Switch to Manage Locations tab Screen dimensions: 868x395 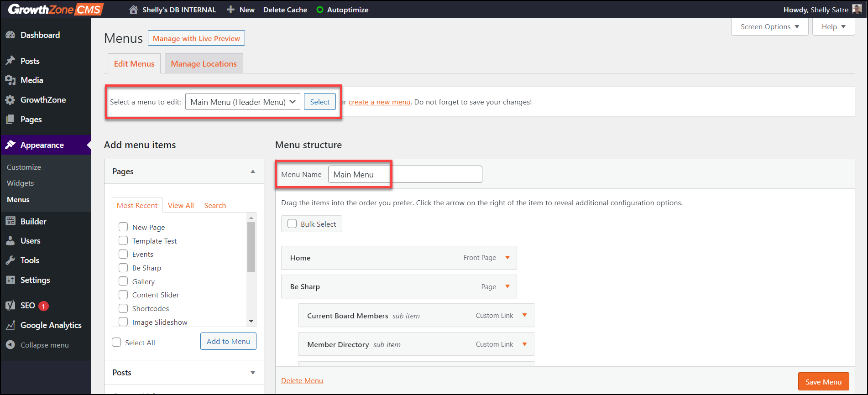pyautogui.click(x=204, y=64)
